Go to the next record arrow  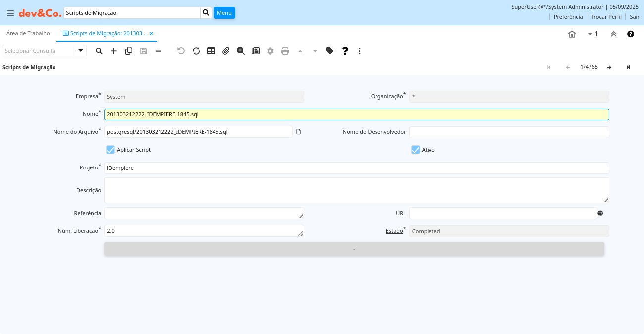[609, 67]
